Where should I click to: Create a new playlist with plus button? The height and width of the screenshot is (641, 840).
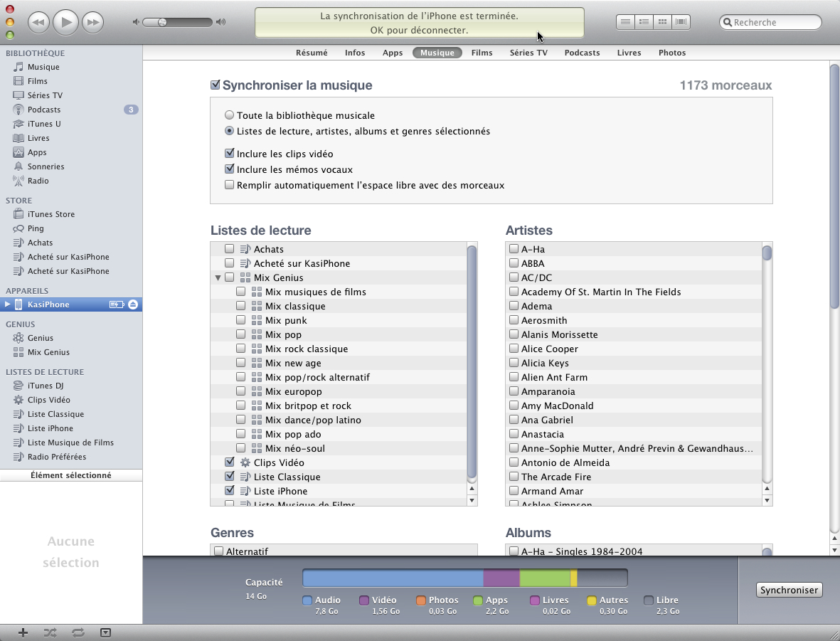point(23,633)
